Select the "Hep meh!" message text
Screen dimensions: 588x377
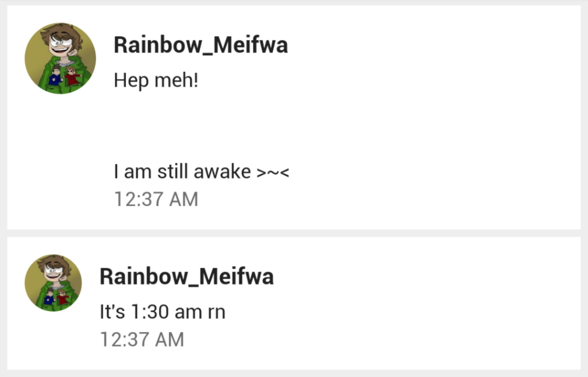156,80
